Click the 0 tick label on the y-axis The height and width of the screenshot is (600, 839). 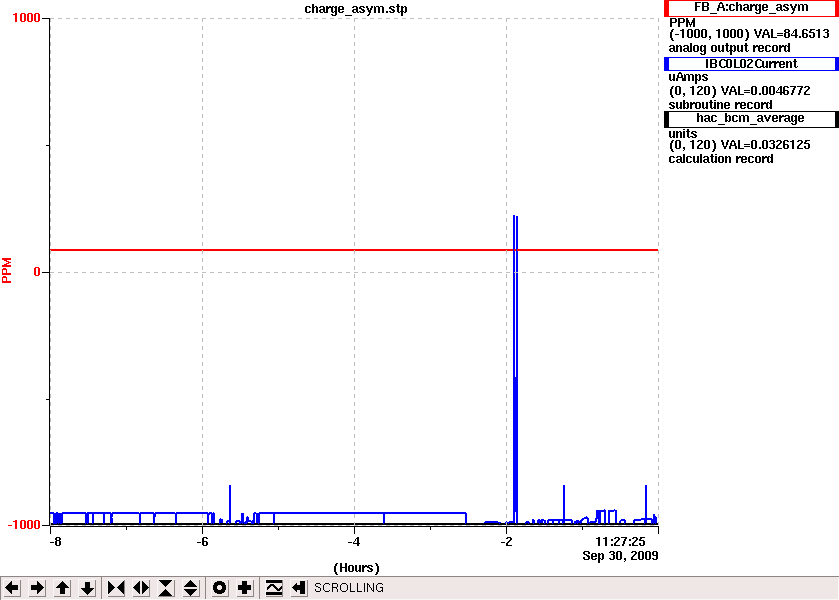(37, 272)
